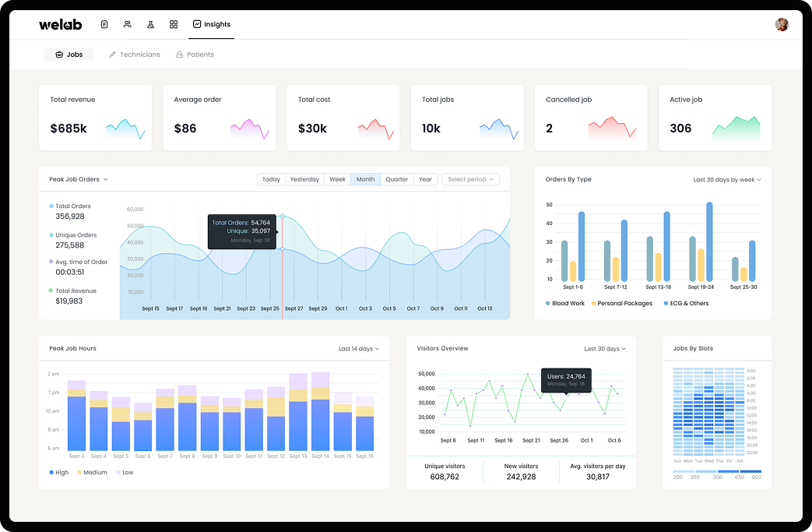Select the briefcase icon on the Jobs tab
This screenshot has height=532, width=812.
coord(59,54)
